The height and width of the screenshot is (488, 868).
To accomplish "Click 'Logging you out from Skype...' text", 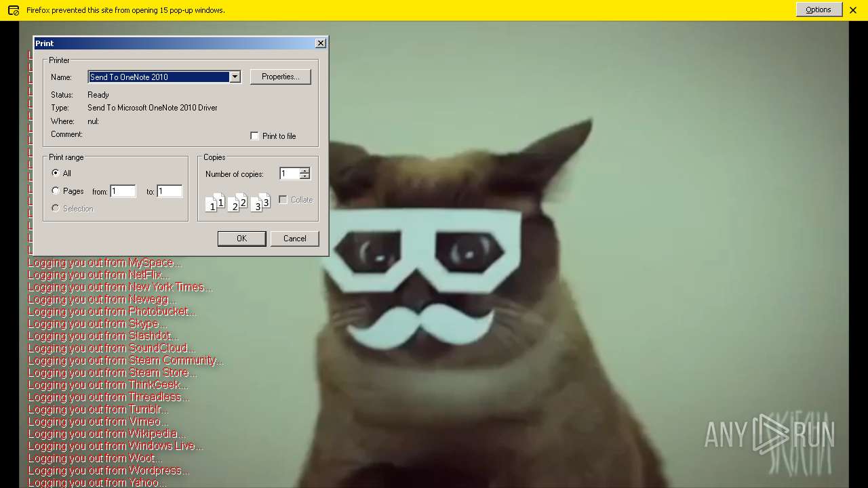I will 98,323.
